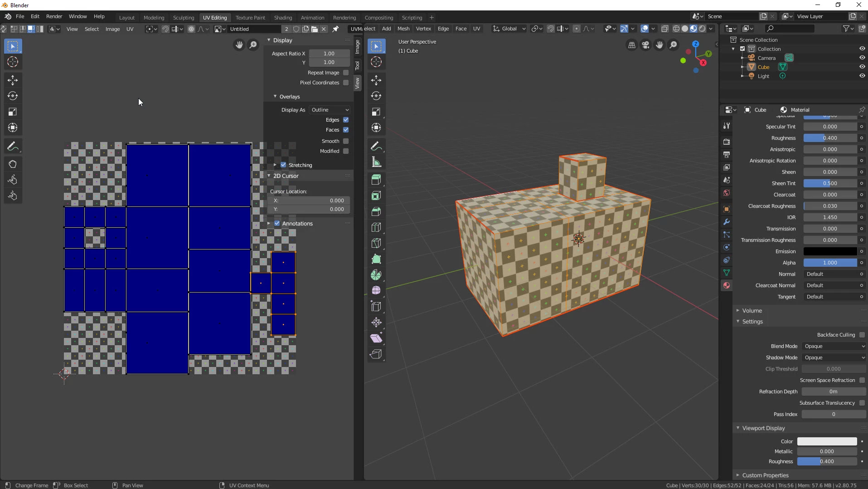This screenshot has width=868, height=489.
Task: Add a new workspace tab
Action: coord(432,18)
